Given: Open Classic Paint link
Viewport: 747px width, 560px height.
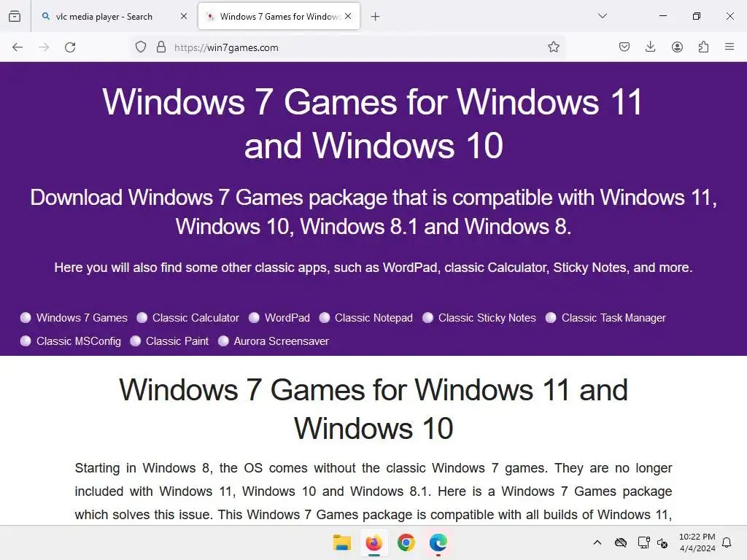Looking at the screenshot, I should tap(177, 341).
